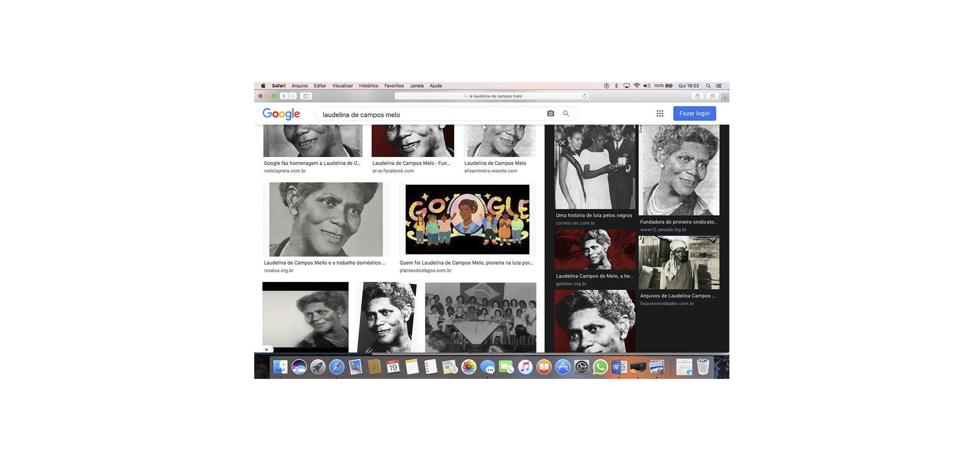Open 'Arquivos de Laudelina Campos' related image
980x459 pixels.
(679, 262)
